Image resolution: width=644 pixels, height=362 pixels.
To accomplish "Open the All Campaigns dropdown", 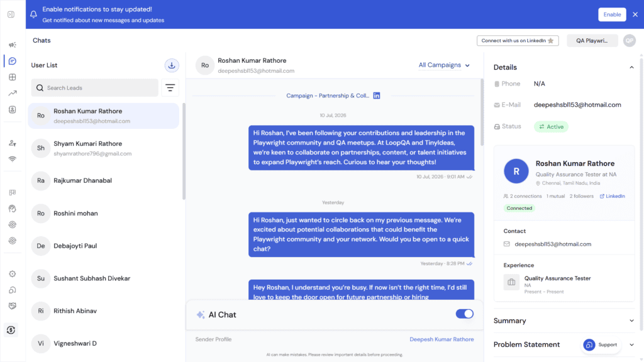I will coord(444,65).
